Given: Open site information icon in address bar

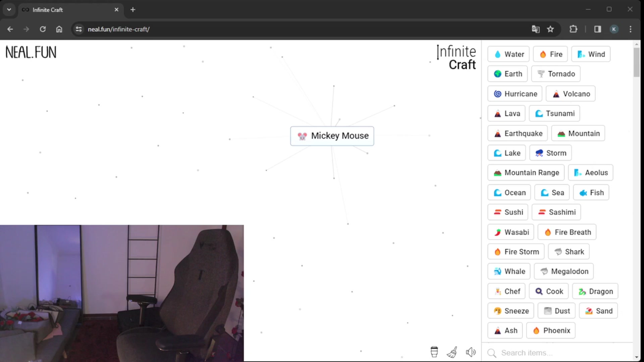Looking at the screenshot, I should 78,29.
